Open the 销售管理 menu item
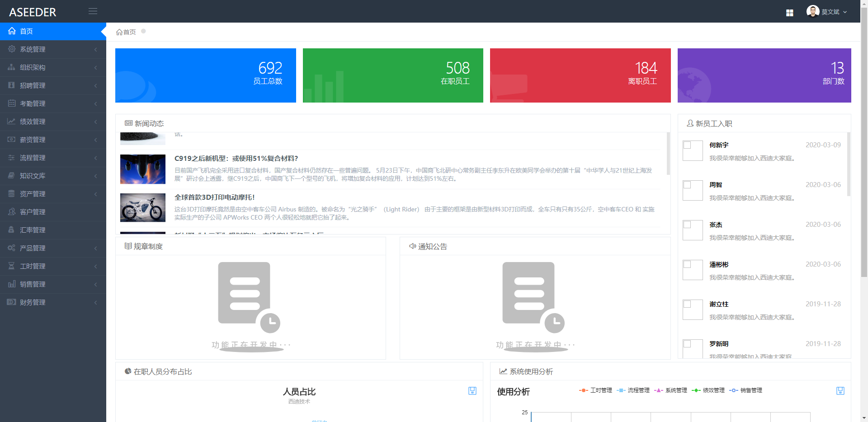The image size is (868, 422). [53, 284]
